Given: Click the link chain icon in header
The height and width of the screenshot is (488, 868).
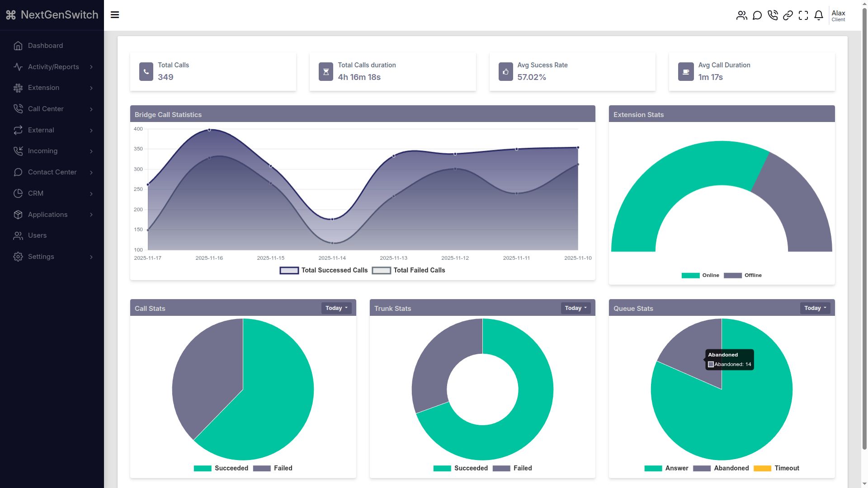Looking at the screenshot, I should [x=788, y=15].
